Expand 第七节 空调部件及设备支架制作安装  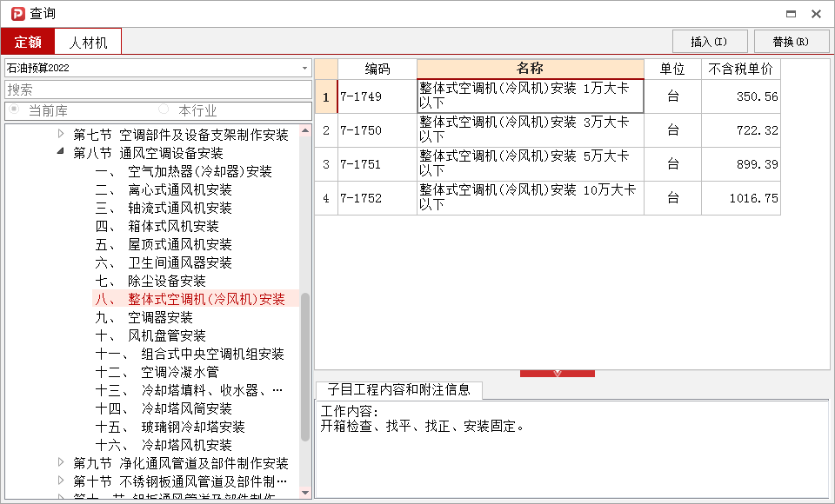pyautogui.click(x=60, y=135)
